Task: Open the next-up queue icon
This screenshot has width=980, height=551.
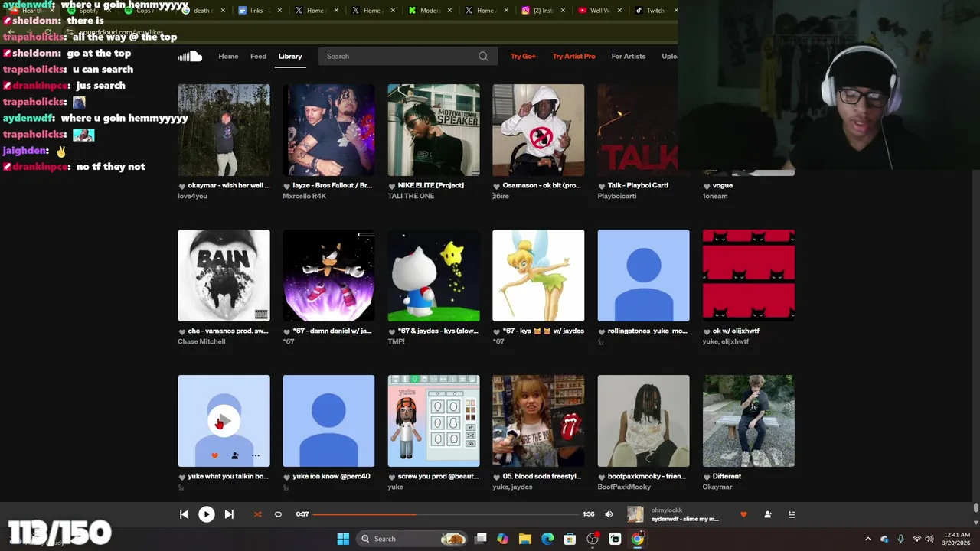Action: (792, 514)
